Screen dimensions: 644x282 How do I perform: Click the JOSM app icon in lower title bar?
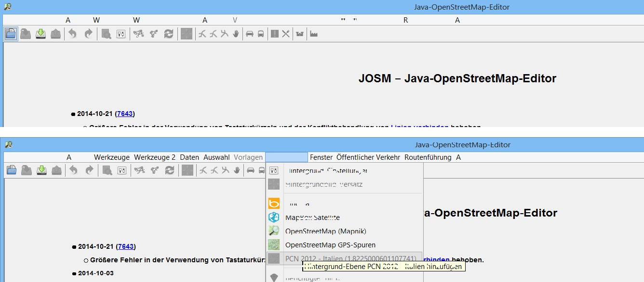pos(8,144)
